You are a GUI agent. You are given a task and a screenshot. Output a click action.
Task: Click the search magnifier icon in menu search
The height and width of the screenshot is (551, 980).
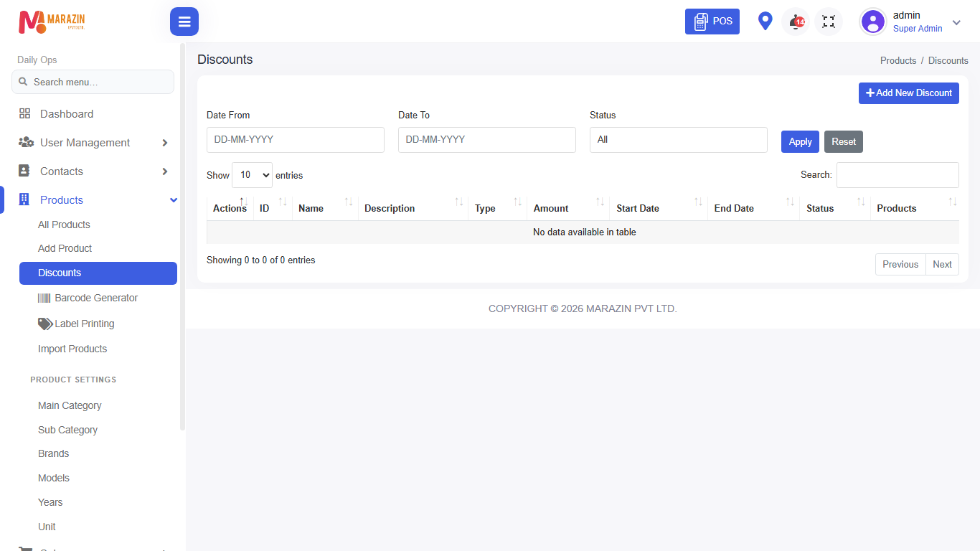23,82
